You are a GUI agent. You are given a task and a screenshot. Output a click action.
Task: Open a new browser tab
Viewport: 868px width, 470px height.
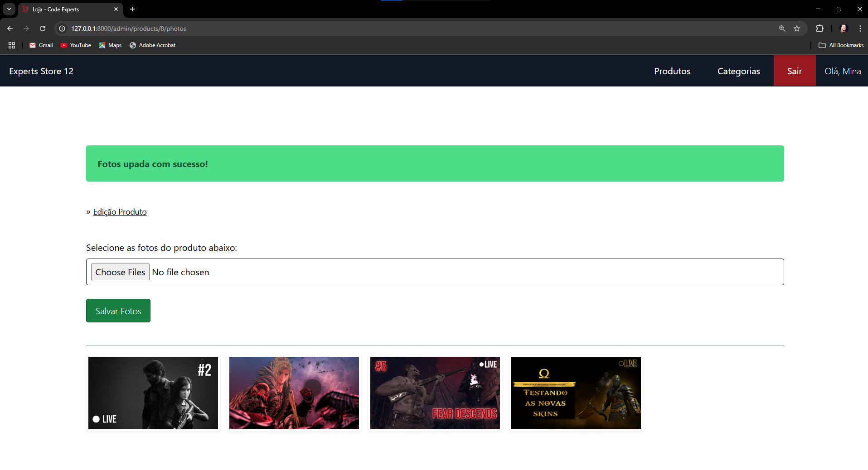(132, 9)
